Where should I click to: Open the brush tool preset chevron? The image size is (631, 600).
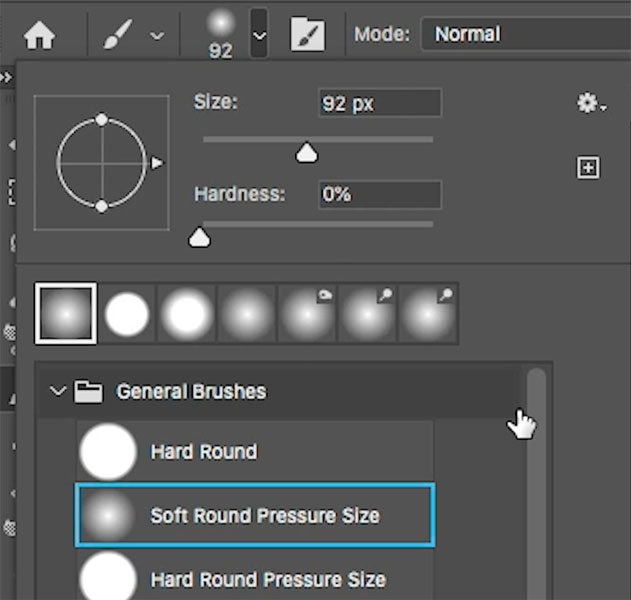[157, 36]
